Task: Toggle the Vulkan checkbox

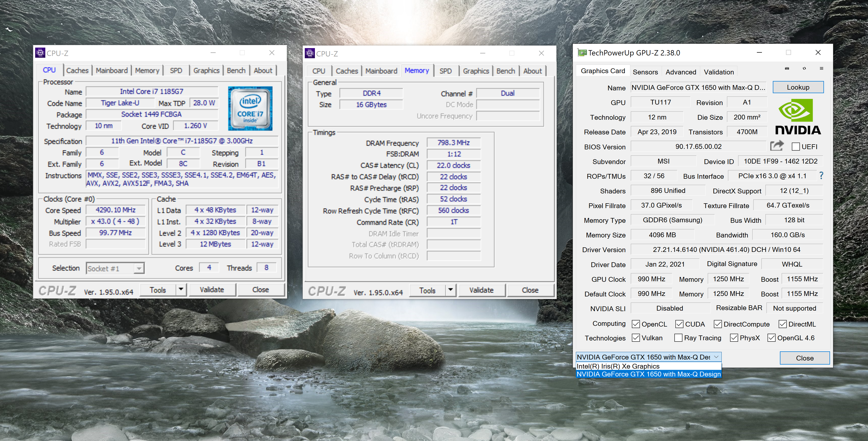Action: [636, 337]
